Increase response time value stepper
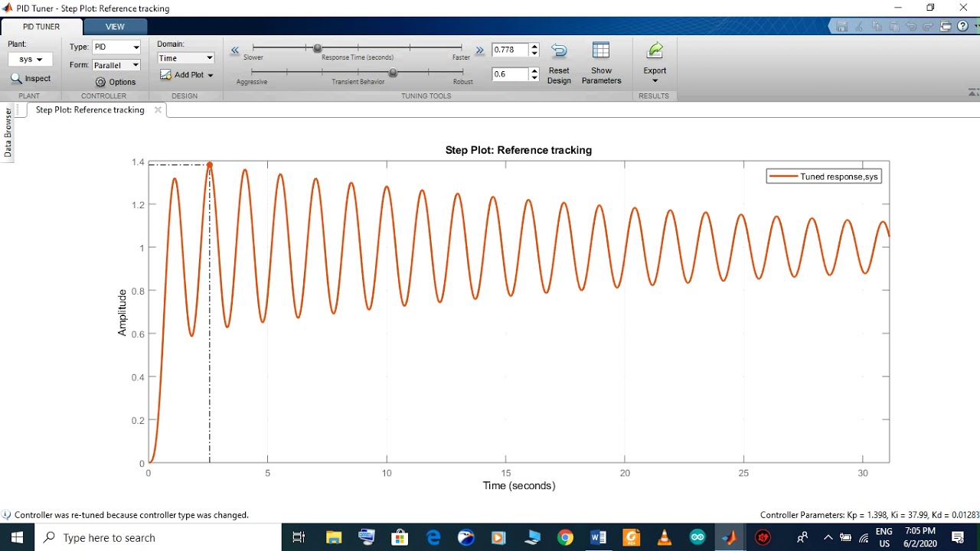 tap(534, 47)
